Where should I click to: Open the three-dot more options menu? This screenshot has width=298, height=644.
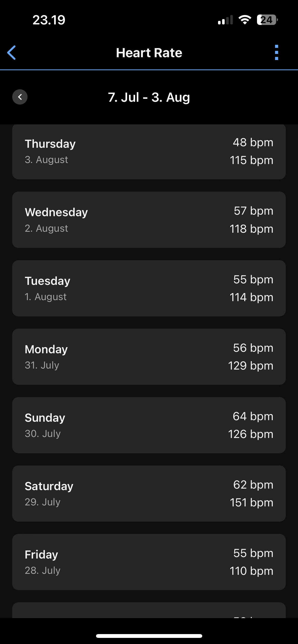tap(277, 53)
